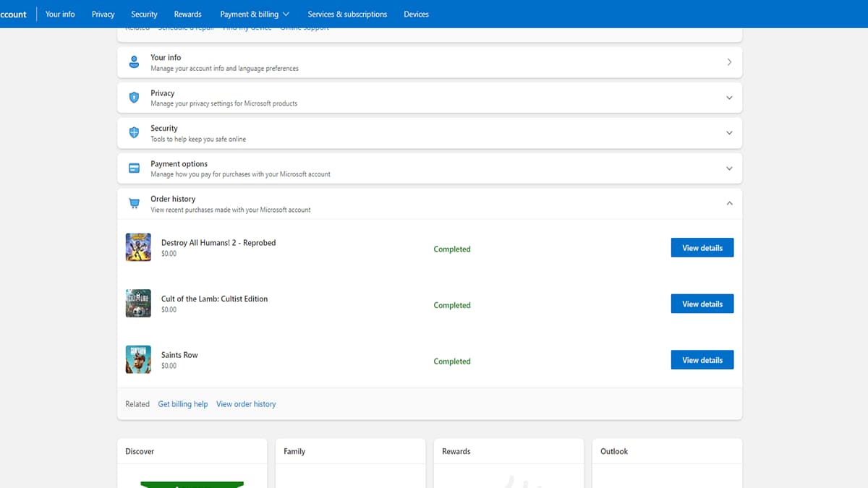The image size is (868, 488).
Task: Click the Order history cart icon
Action: (134, 204)
